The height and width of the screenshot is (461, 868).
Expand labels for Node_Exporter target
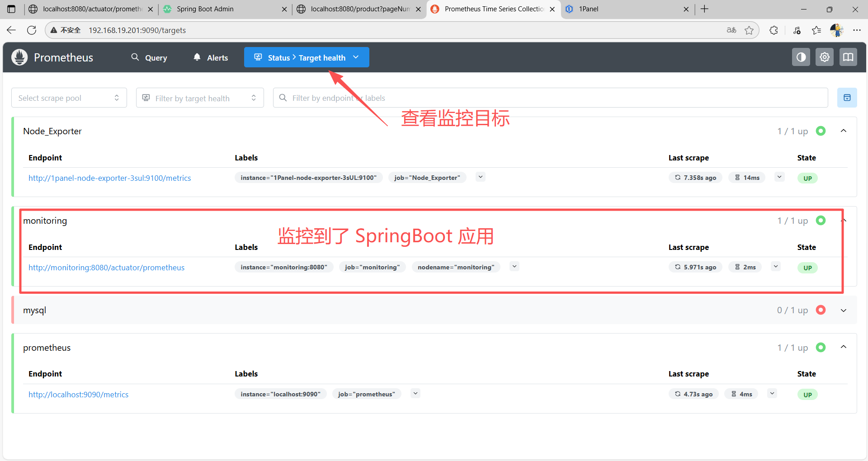click(481, 177)
